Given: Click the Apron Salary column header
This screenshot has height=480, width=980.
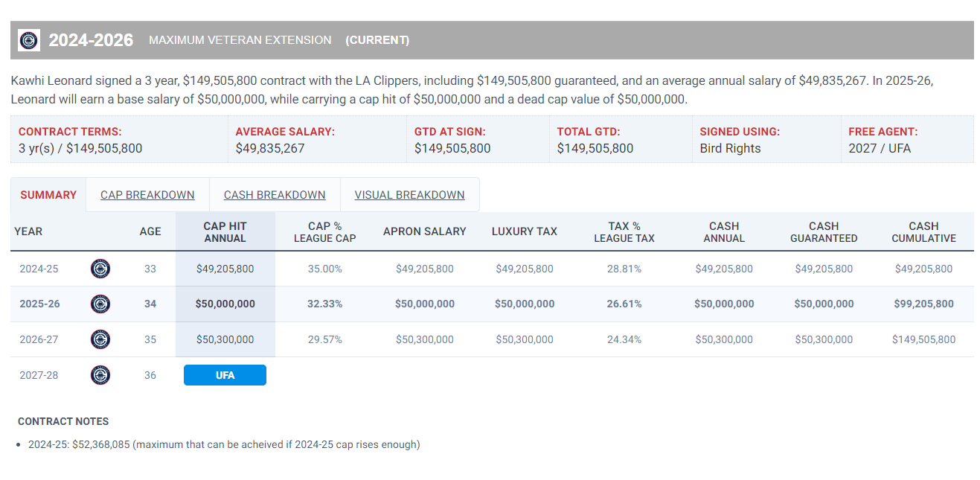Looking at the screenshot, I should (424, 231).
